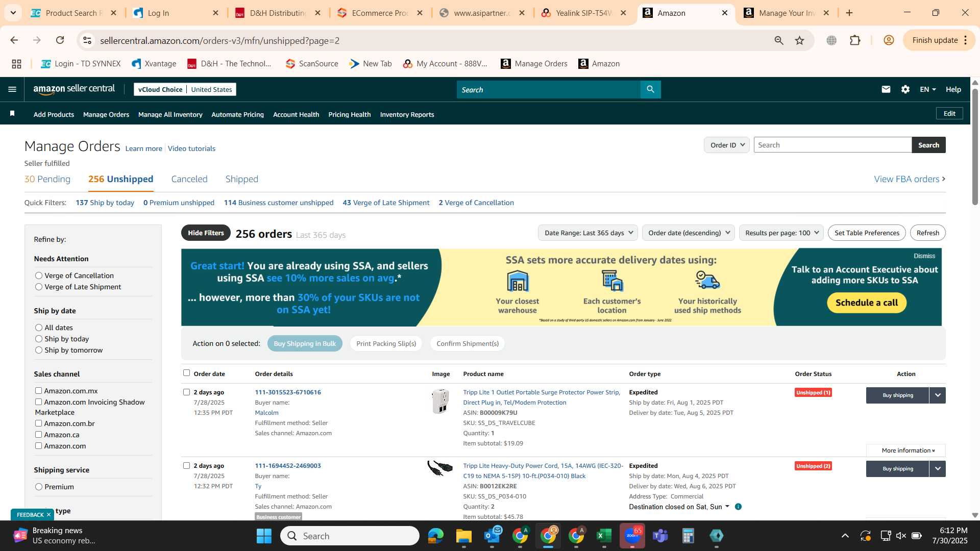Open Outlook from the taskbar
Viewport: 980px width, 551px height.
[492, 536]
